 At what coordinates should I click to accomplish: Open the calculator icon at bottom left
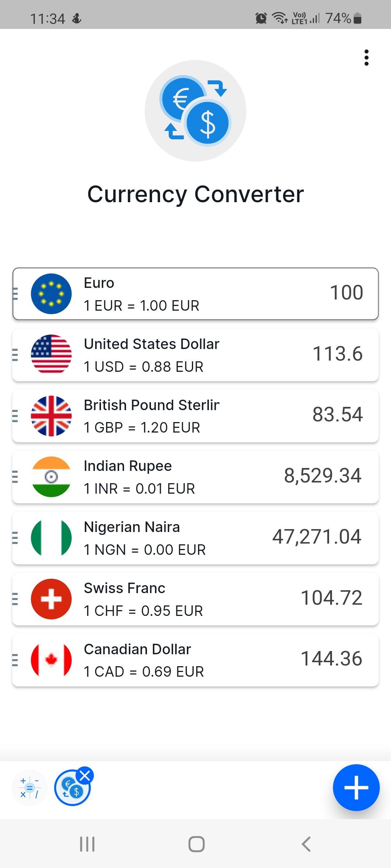30,787
